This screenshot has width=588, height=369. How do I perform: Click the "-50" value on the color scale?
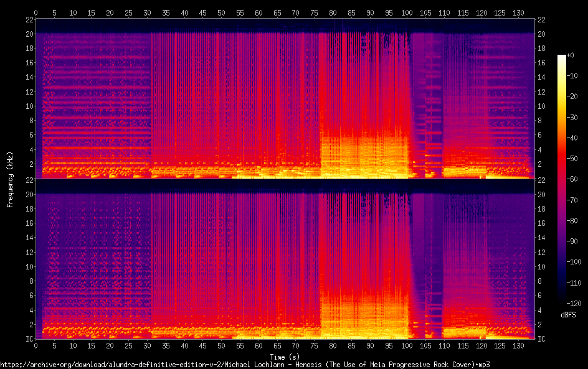point(572,159)
